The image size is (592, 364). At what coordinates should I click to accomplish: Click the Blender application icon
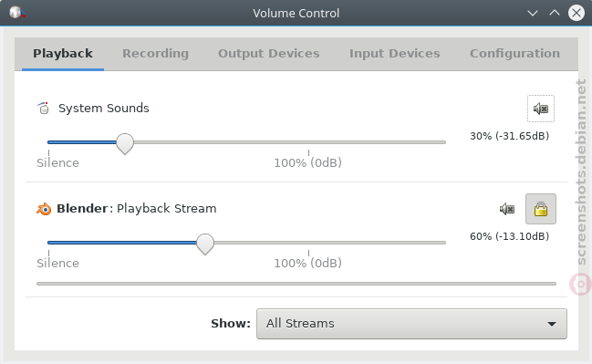pyautogui.click(x=44, y=209)
